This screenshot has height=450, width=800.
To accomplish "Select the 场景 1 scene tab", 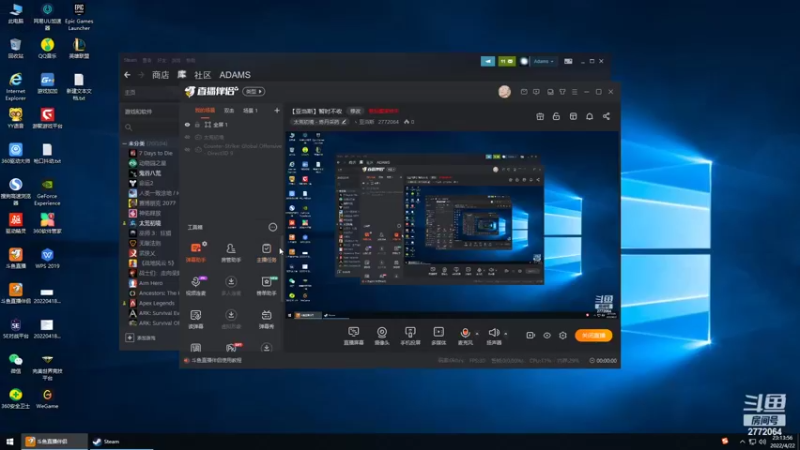I will click(x=250, y=111).
